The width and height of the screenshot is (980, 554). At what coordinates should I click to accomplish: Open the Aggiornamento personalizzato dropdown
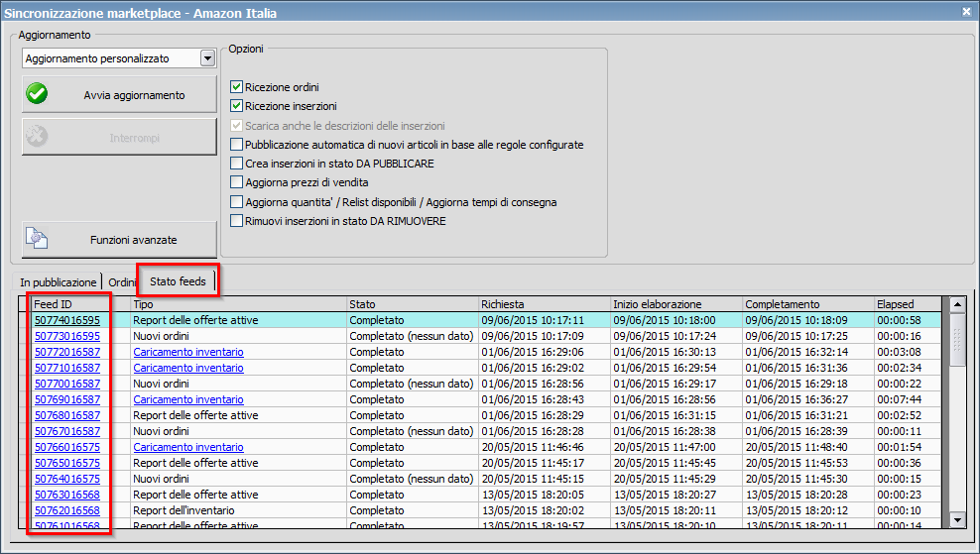[207, 58]
